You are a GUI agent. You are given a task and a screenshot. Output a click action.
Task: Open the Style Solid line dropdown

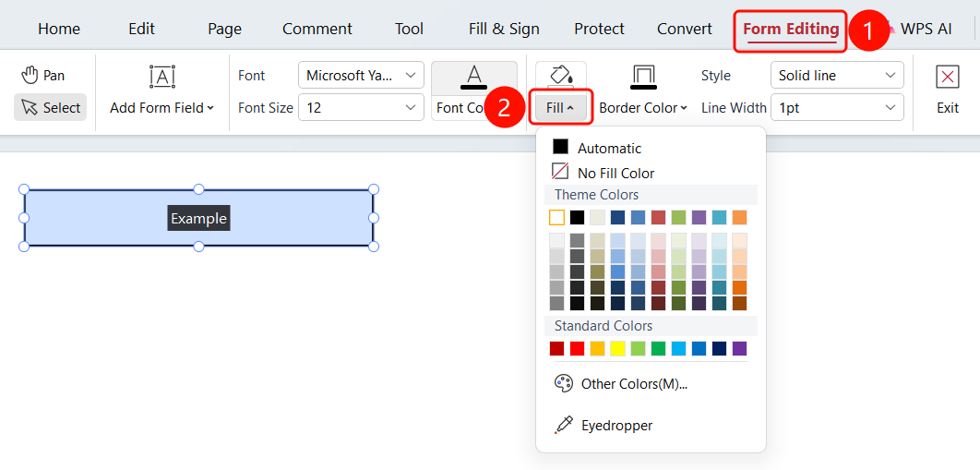837,76
